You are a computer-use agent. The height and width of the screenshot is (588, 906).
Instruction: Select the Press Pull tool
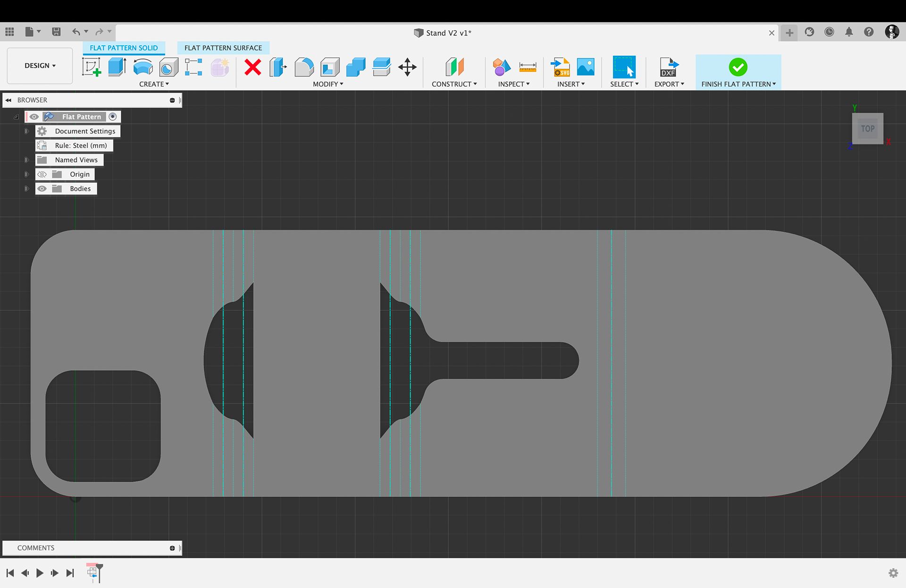(278, 67)
